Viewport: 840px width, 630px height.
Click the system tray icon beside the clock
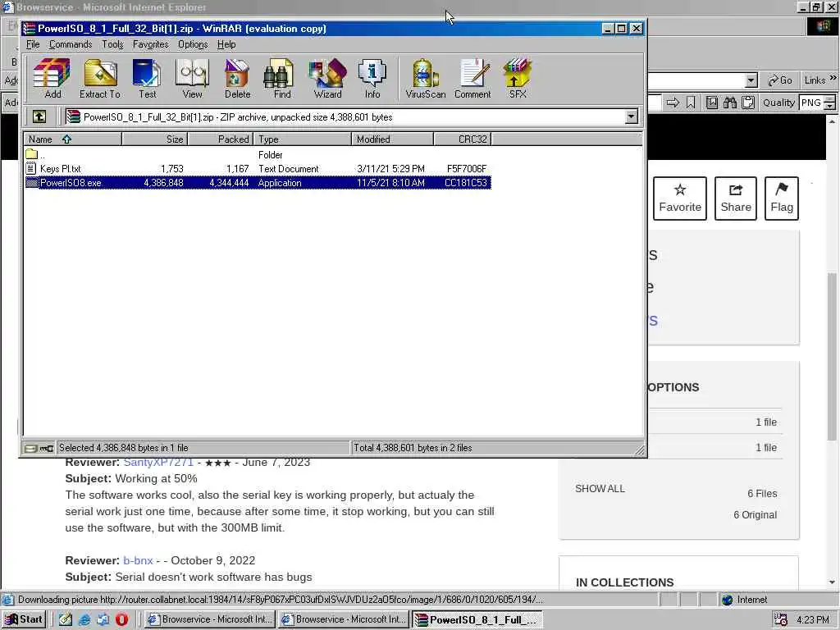coord(781,620)
